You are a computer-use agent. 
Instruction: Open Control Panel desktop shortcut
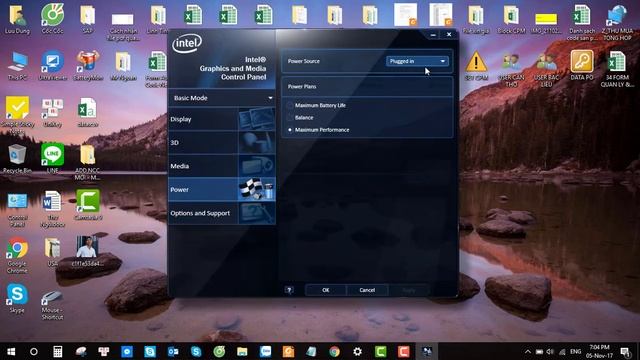click(17, 209)
